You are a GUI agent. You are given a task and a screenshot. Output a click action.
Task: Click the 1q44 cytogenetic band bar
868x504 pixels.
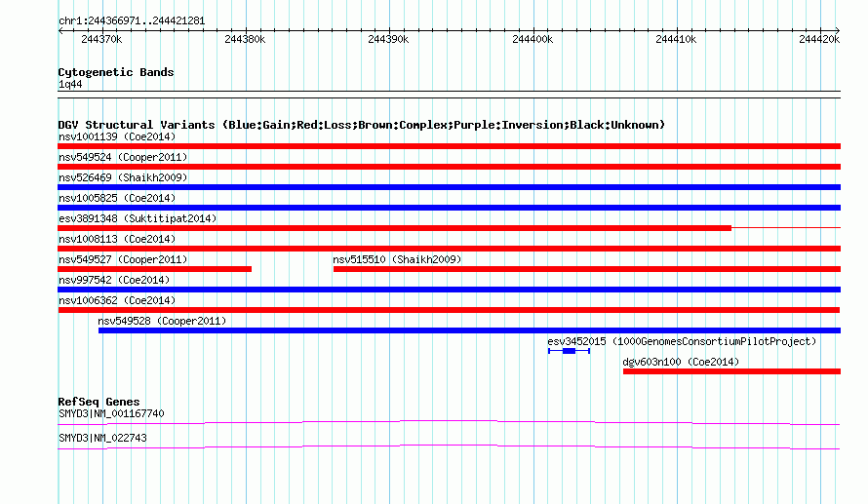[449, 95]
